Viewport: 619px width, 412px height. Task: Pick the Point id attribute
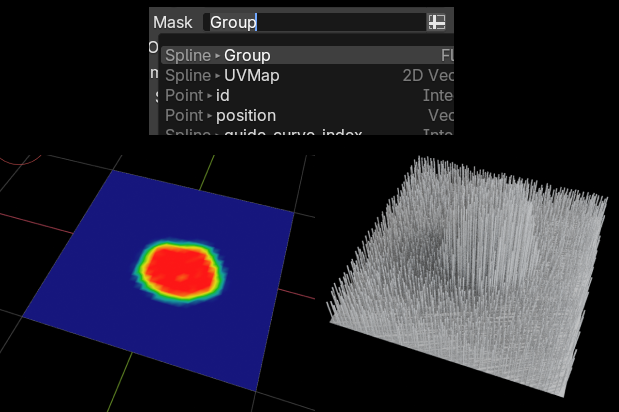[x=223, y=96]
